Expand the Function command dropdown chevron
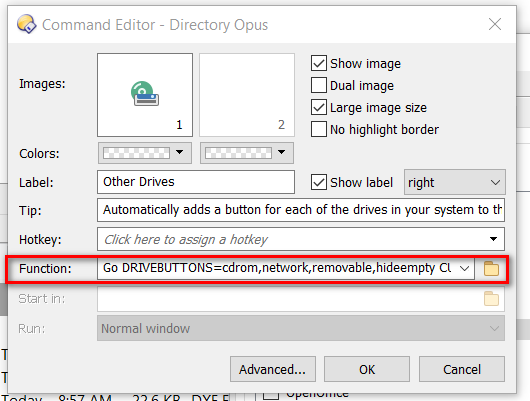This screenshot has height=401, width=530. point(464,268)
